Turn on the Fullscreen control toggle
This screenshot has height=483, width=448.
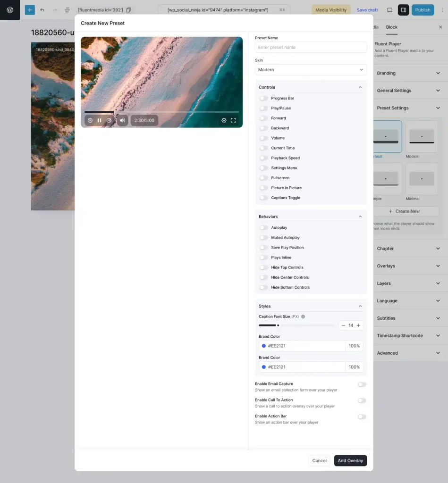click(263, 178)
